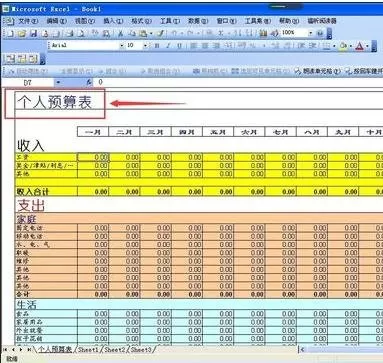Image resolution: width=383 pixels, height=363 pixels.
Task: Click the Decrease Indent icon
Action: point(302,46)
